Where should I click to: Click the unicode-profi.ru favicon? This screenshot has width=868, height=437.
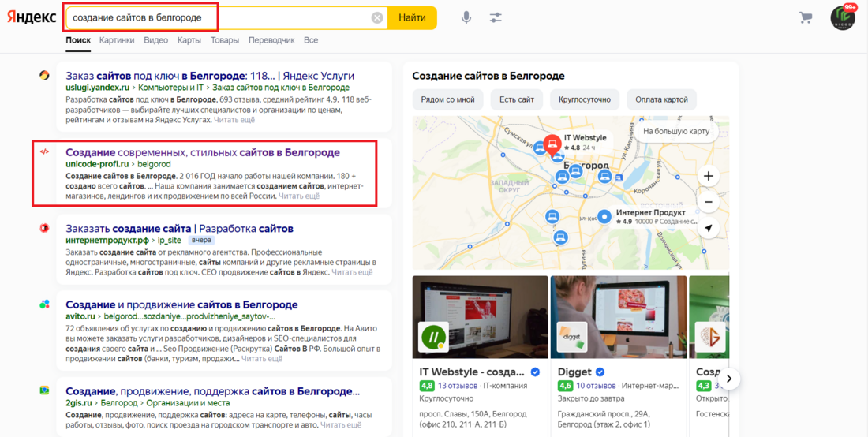click(x=44, y=151)
